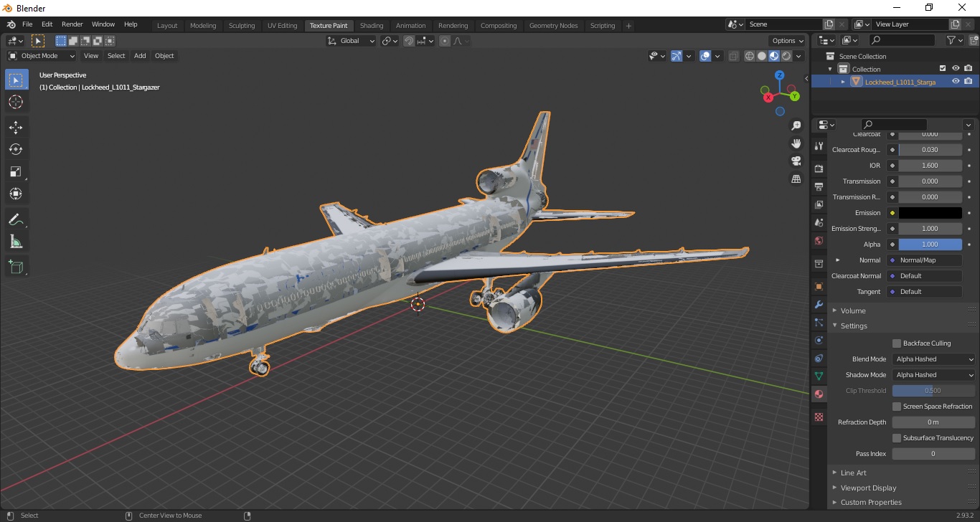
Task: Activate the Transform tool
Action: (16, 194)
